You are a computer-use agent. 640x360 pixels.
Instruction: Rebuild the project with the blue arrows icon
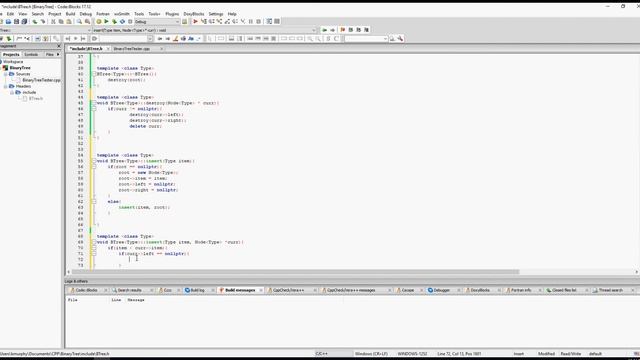(x=122, y=22)
